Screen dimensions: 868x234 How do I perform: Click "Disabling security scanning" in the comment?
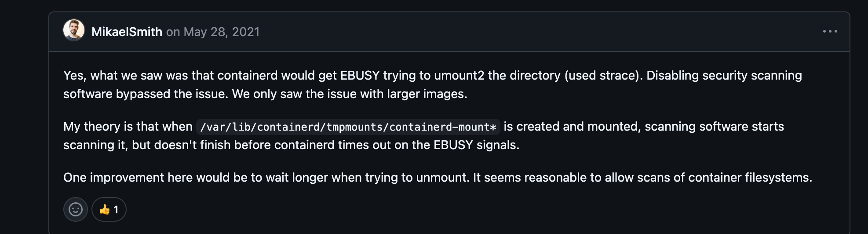click(724, 76)
